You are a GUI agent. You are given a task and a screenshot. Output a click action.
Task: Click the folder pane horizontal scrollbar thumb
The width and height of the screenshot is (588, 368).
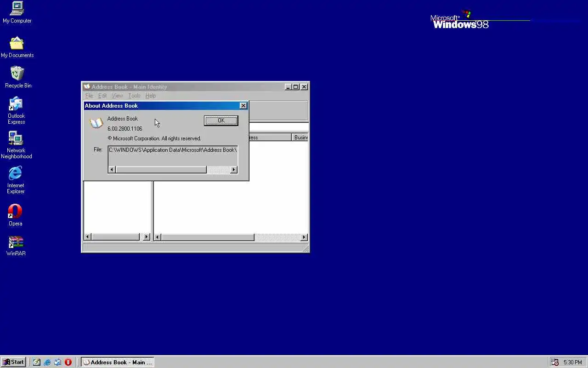click(x=115, y=237)
